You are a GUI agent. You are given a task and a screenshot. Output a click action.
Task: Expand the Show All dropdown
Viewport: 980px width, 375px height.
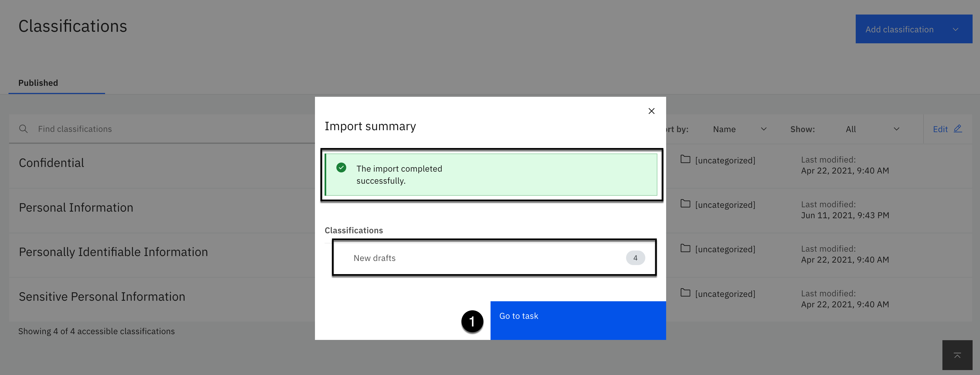872,129
